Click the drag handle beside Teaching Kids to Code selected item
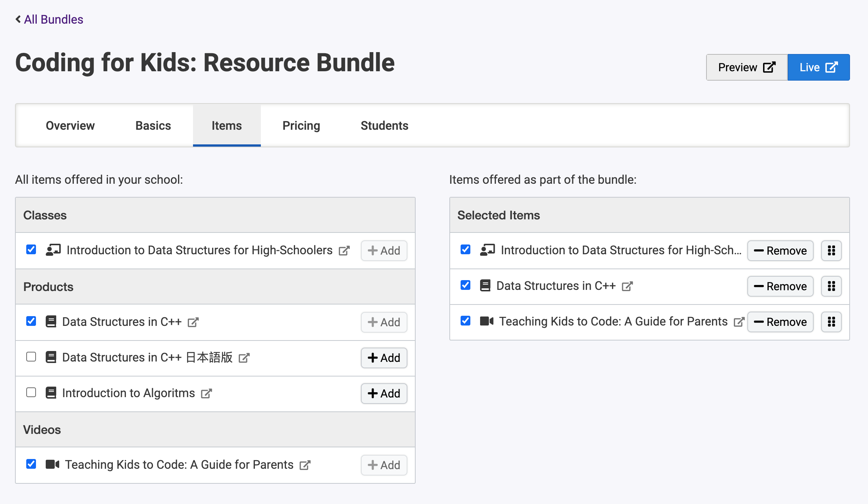Viewport: 868px width, 504px height. coord(831,322)
